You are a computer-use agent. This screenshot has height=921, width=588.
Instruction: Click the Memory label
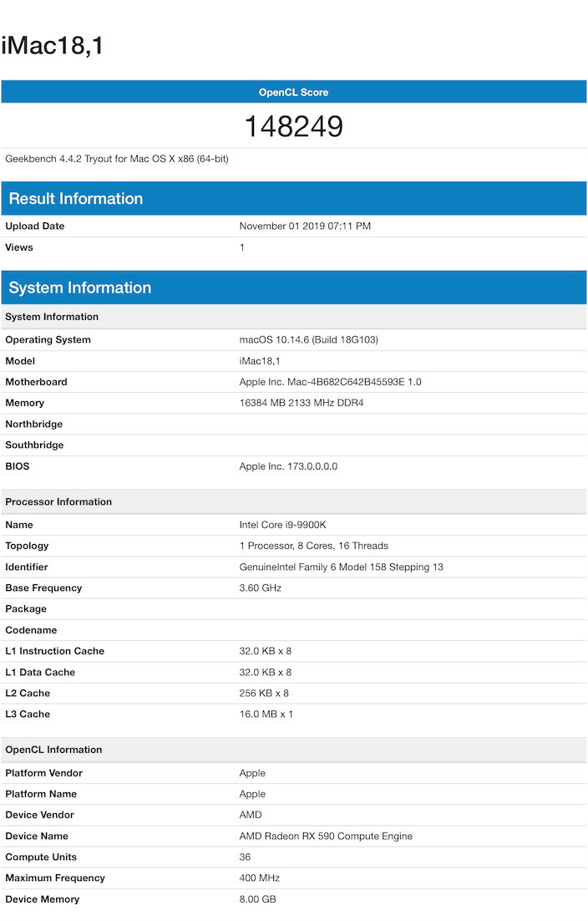pyautogui.click(x=25, y=403)
